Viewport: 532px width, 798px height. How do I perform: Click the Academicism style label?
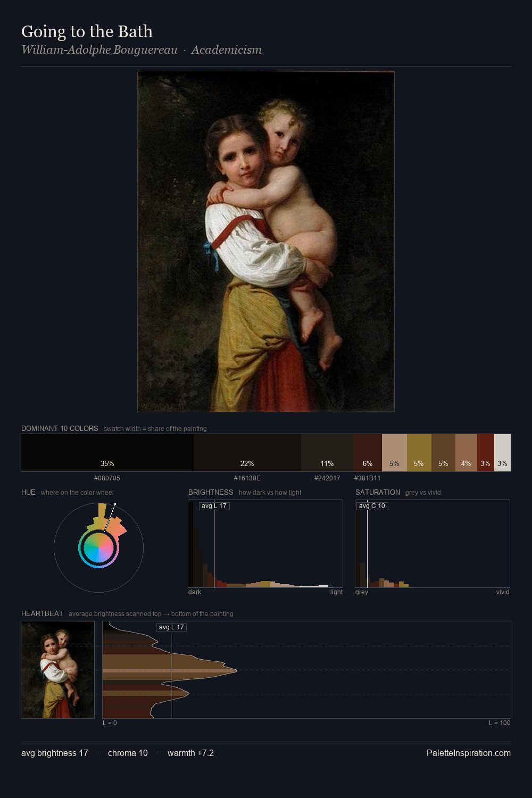tap(226, 50)
